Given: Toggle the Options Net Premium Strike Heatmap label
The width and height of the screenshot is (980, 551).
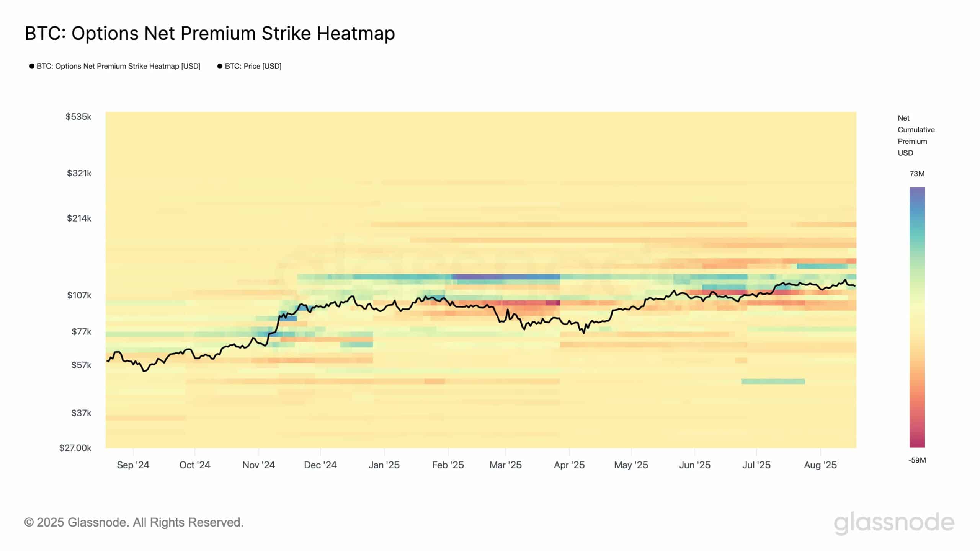Looking at the screenshot, I should (x=118, y=66).
